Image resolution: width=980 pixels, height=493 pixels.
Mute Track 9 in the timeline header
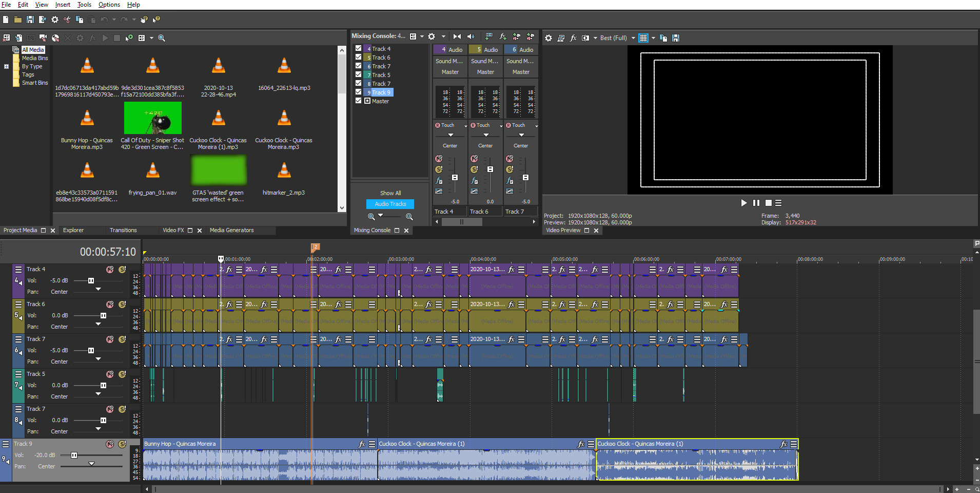110,444
